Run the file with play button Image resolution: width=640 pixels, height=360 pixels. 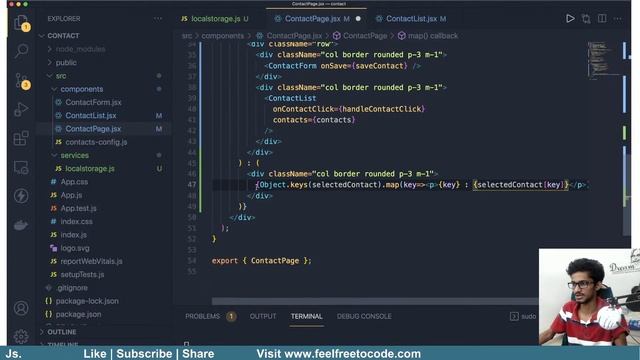[570, 19]
